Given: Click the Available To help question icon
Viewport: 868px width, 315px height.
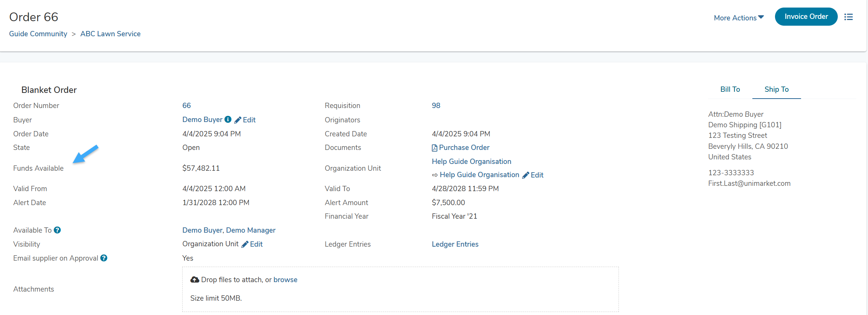Looking at the screenshot, I should point(57,230).
